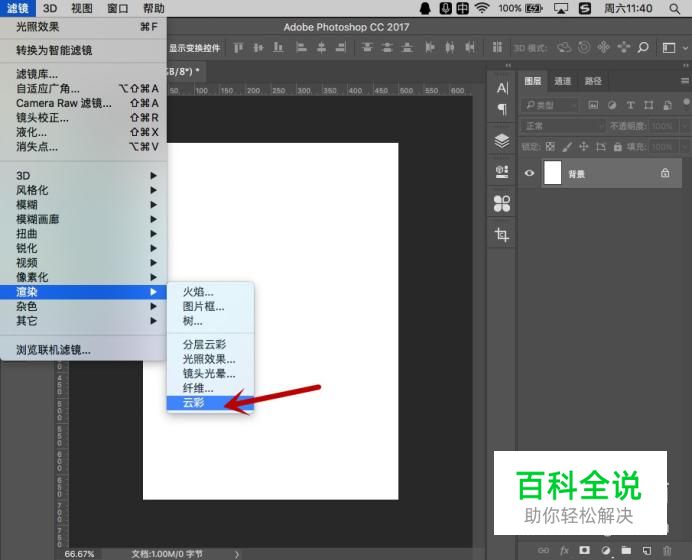The height and width of the screenshot is (560, 692).
Task: Open the 3D panel icon in dock
Action: click(502, 172)
